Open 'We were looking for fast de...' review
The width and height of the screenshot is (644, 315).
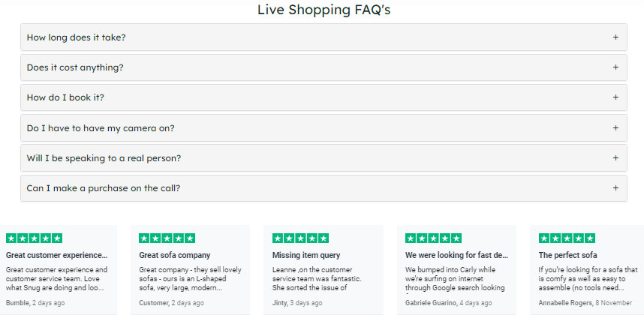[x=456, y=255]
